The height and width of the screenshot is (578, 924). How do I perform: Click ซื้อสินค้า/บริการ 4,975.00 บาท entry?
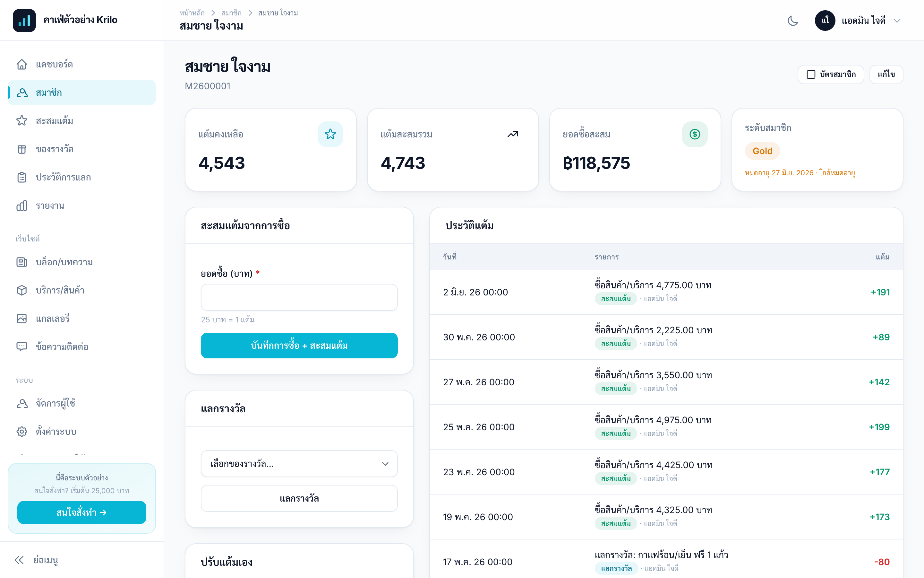click(653, 420)
